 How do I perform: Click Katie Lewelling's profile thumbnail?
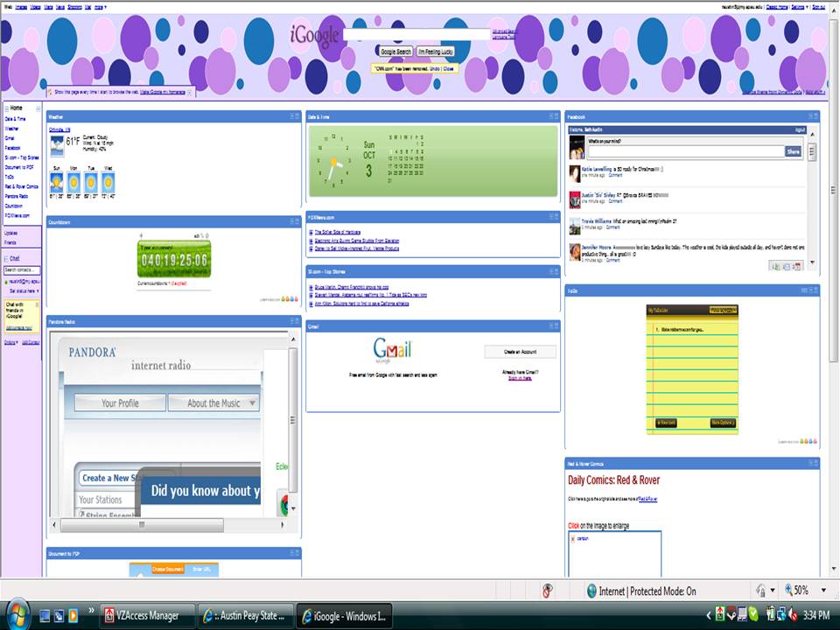tap(574, 172)
